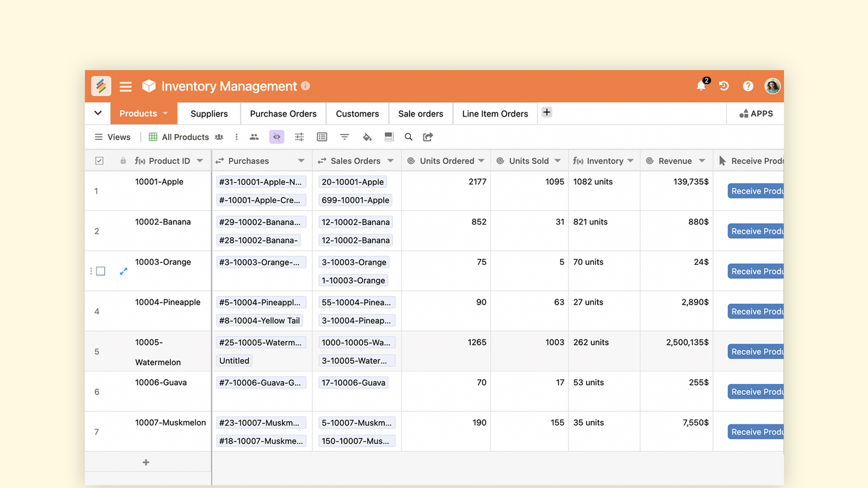Open the Purchase Orders tab
Image resolution: width=868 pixels, height=488 pixels.
pyautogui.click(x=283, y=114)
